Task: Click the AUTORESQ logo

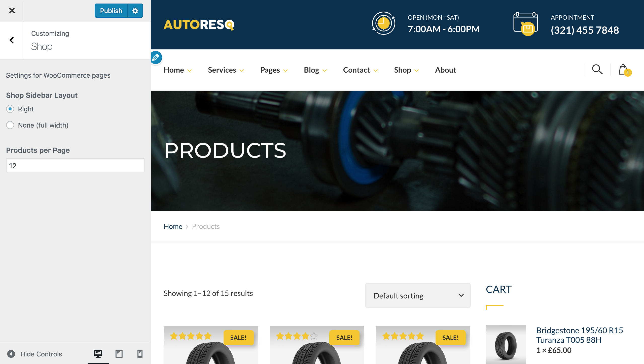Action: (x=199, y=25)
